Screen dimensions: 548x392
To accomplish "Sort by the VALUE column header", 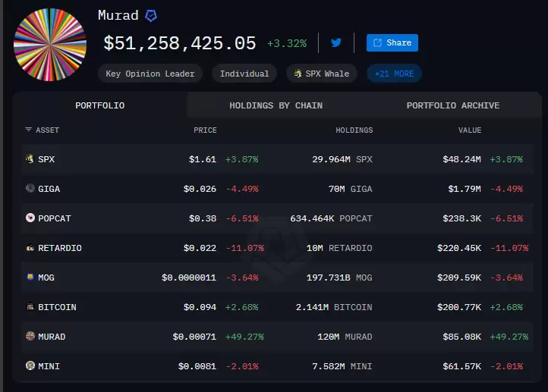I will (x=470, y=130).
